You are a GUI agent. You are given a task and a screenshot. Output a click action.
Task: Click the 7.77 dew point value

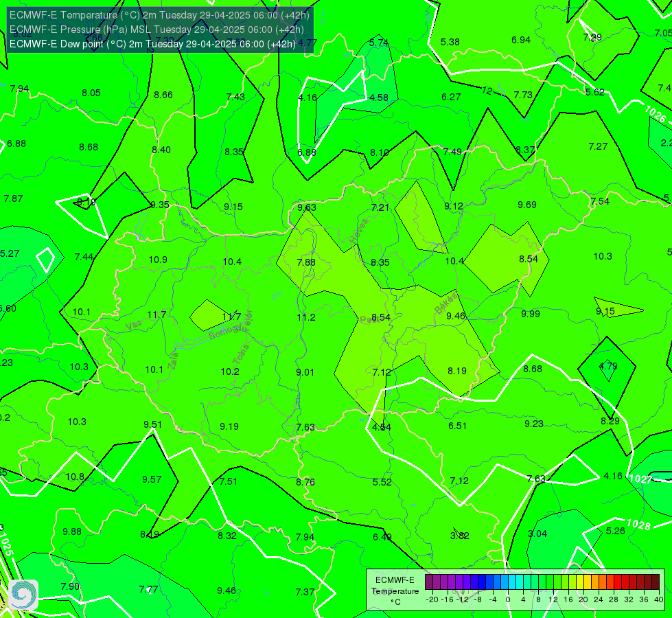(x=148, y=590)
